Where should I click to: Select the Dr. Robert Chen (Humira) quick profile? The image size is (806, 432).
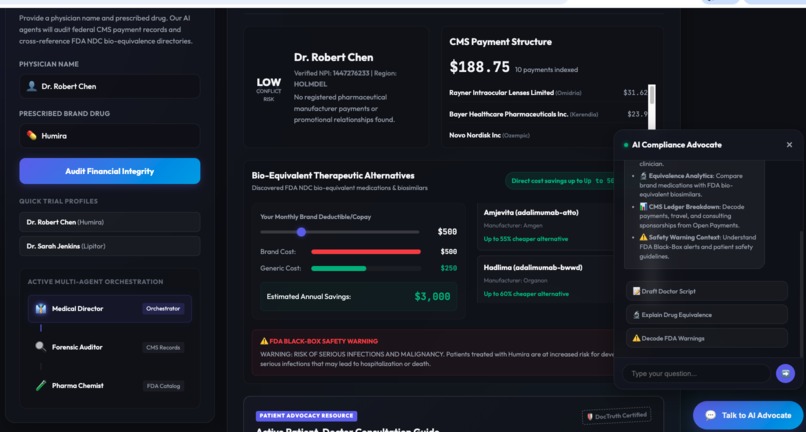click(109, 222)
